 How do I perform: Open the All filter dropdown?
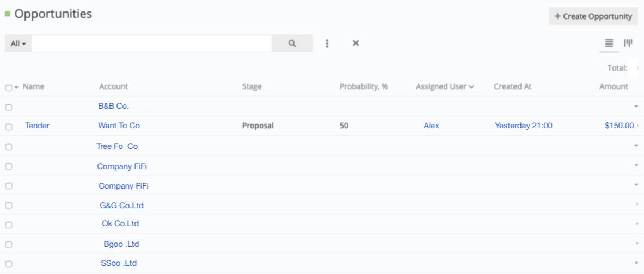click(x=19, y=43)
